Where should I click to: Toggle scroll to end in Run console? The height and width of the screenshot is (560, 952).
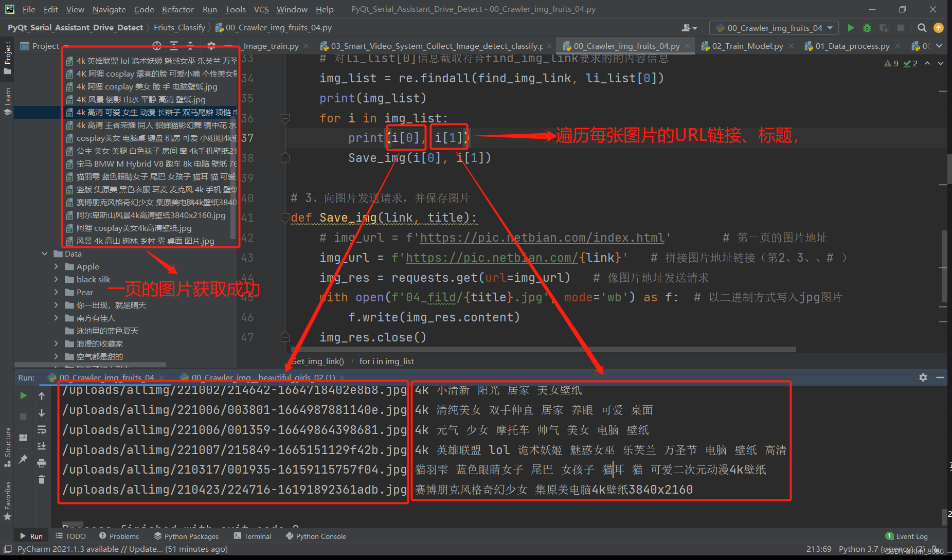[42, 446]
